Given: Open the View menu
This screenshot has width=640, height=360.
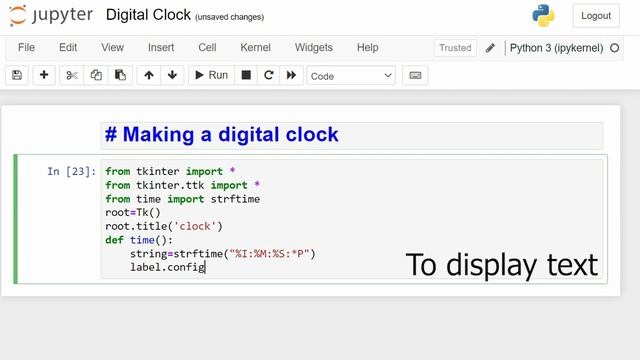Looking at the screenshot, I should 112,47.
